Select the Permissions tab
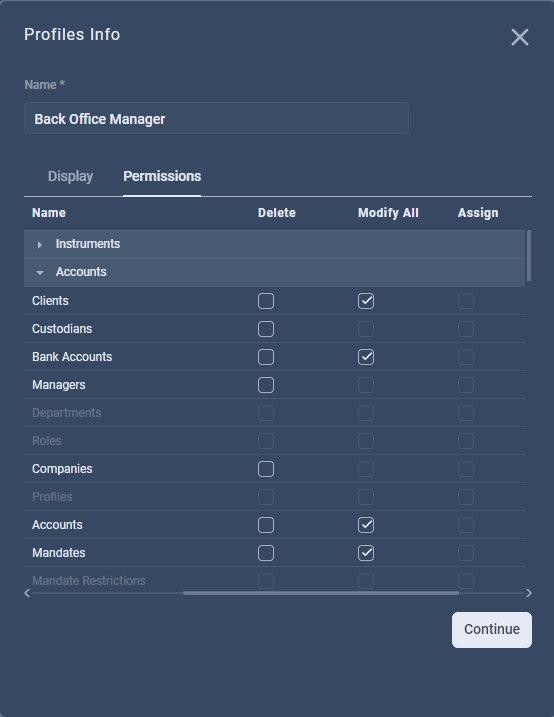This screenshot has height=717, width=554. click(x=162, y=177)
